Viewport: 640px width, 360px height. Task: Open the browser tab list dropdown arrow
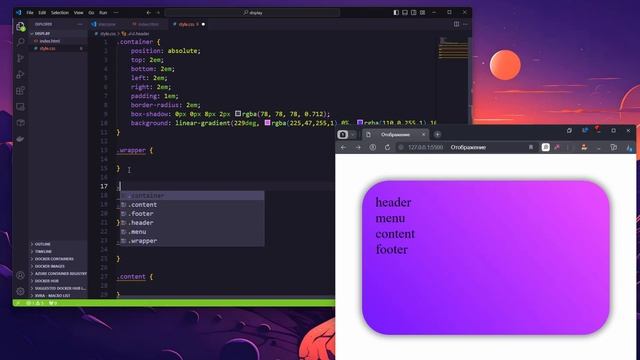[x=353, y=134]
